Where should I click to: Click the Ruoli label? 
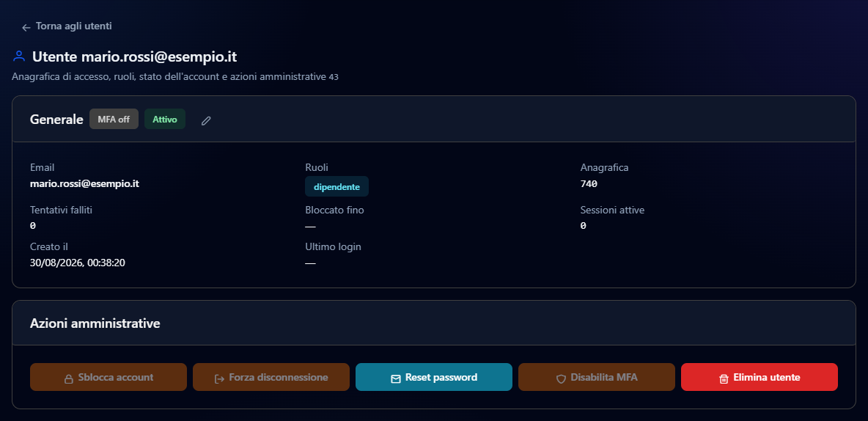pyautogui.click(x=317, y=167)
